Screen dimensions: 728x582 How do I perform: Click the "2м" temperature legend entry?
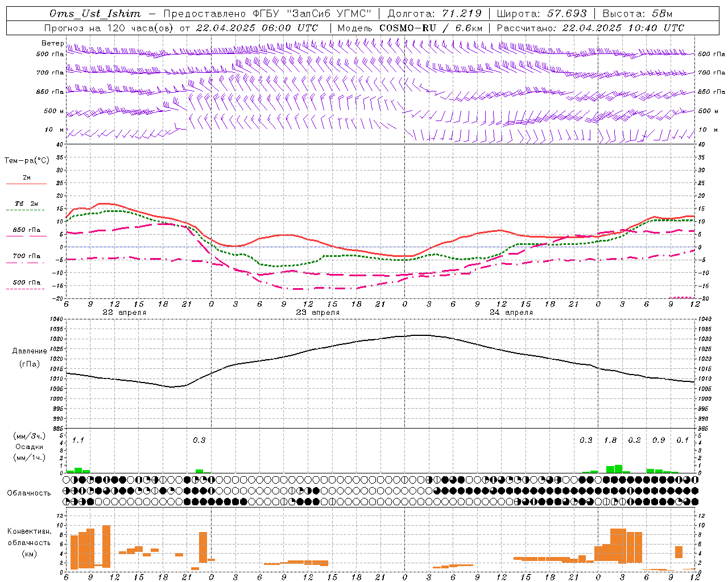pyautogui.click(x=27, y=178)
